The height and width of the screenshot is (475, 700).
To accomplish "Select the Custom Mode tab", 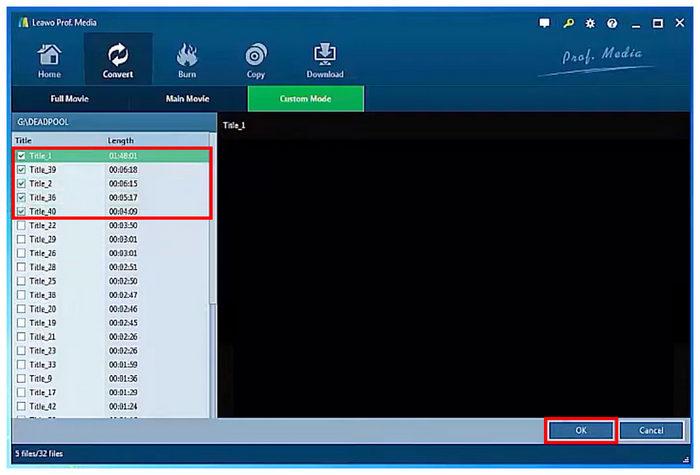I will click(x=305, y=99).
